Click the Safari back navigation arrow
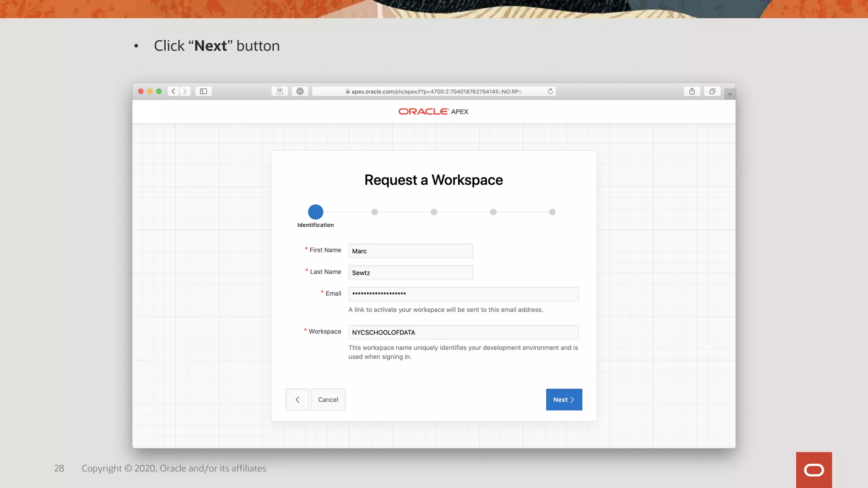868x488 pixels. pos(173,91)
